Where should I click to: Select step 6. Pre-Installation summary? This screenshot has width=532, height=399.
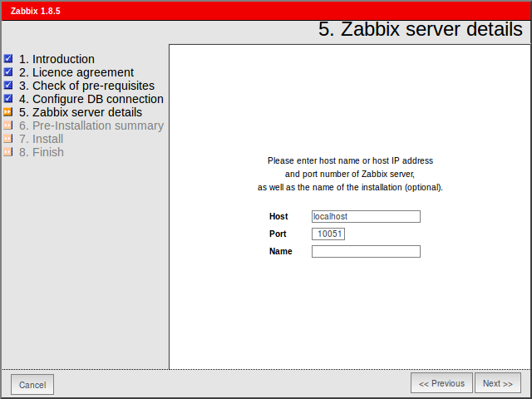pos(91,126)
